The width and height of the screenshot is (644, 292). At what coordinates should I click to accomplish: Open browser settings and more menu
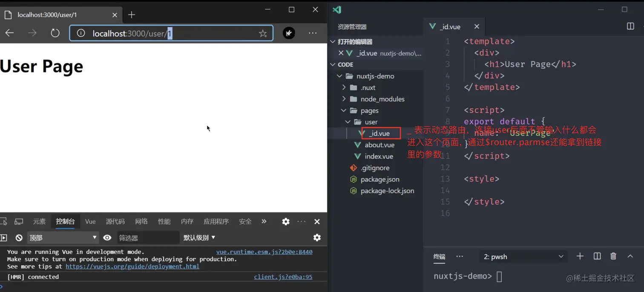tap(313, 33)
